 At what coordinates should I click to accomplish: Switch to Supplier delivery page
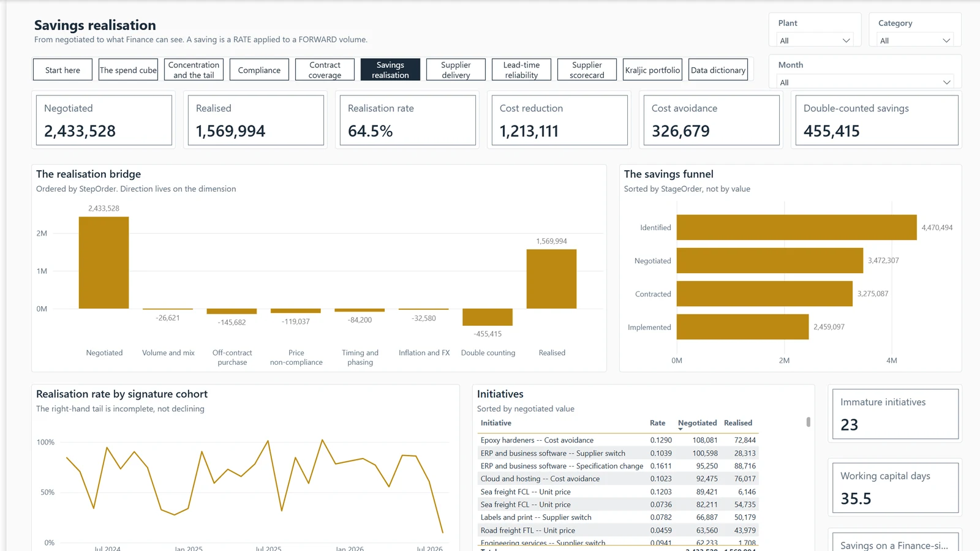click(x=456, y=70)
